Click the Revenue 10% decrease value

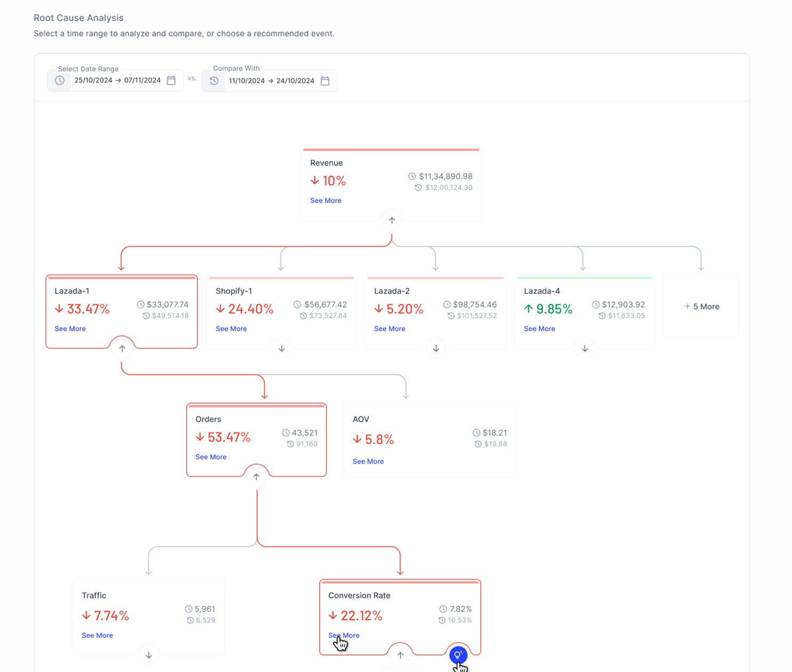point(328,181)
